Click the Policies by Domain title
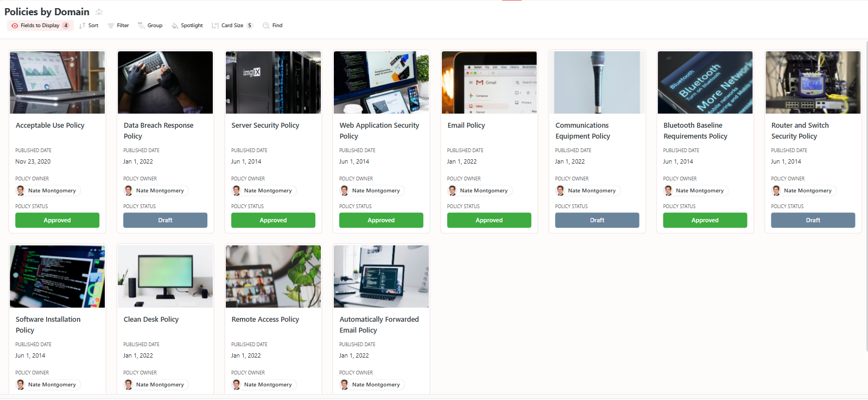 click(x=47, y=12)
